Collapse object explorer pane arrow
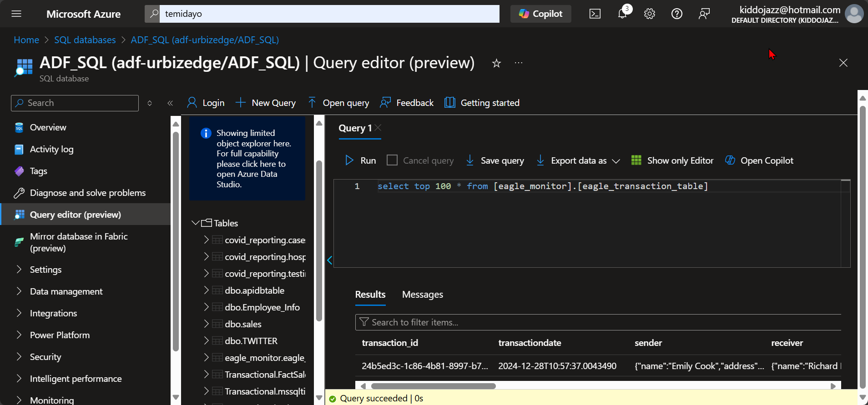 click(x=330, y=260)
